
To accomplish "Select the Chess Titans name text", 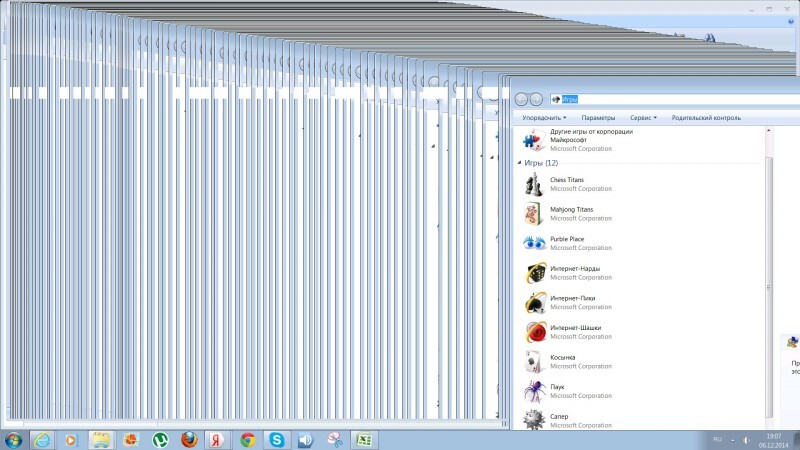I will point(567,180).
